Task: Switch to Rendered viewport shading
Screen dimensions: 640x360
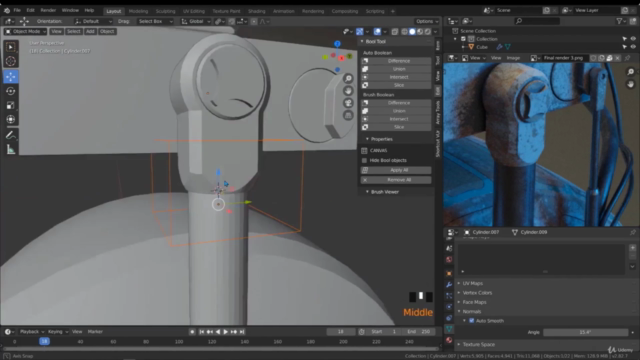Action: (428, 31)
